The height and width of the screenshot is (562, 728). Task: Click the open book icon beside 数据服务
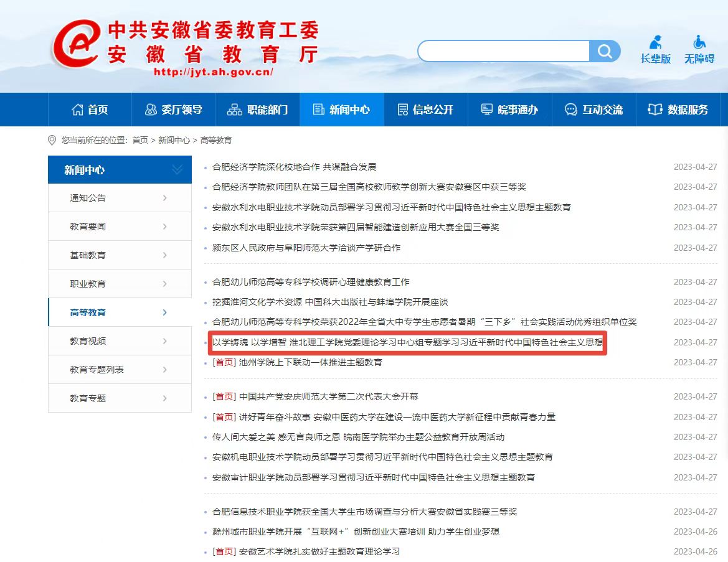(655, 110)
